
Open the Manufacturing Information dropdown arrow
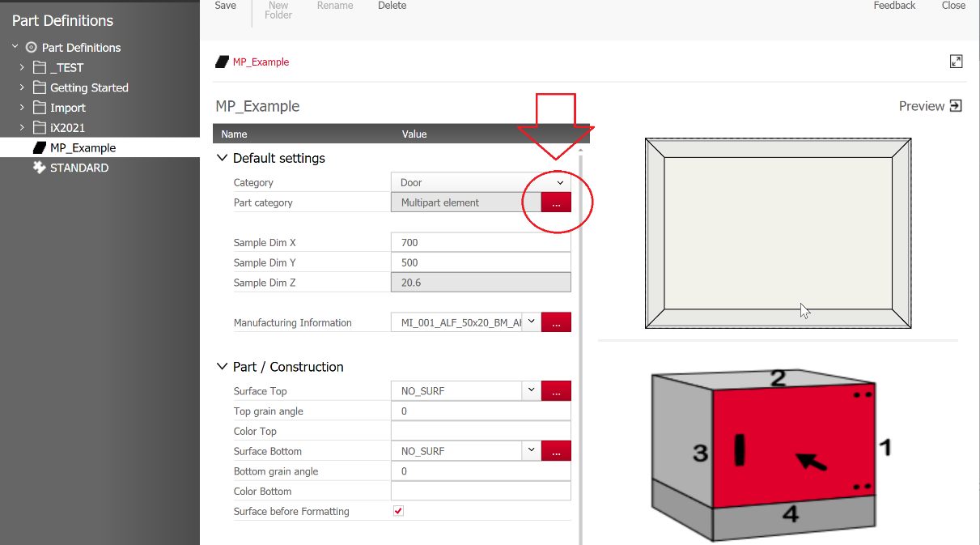(532, 321)
